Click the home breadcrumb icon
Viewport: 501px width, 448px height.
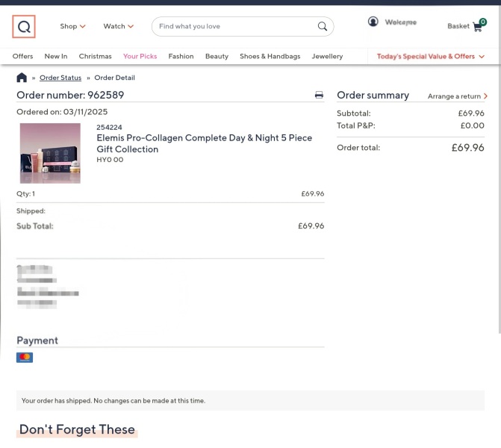click(22, 78)
